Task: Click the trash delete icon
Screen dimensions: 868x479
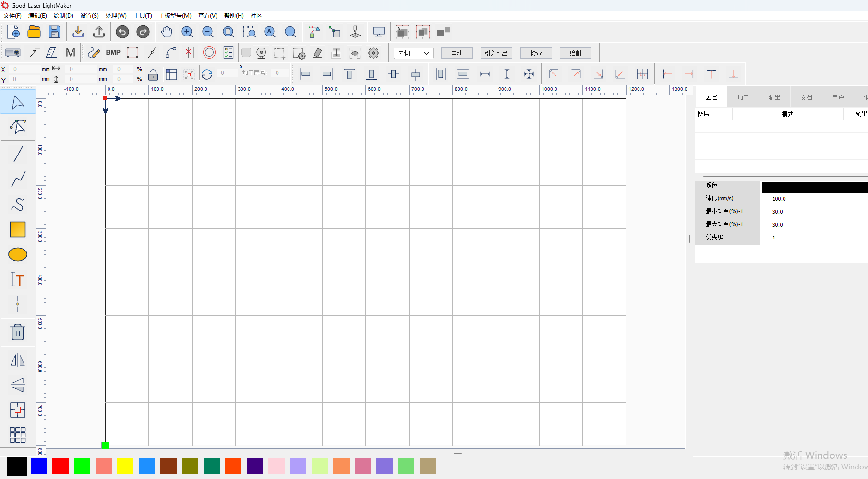Action: click(x=18, y=332)
